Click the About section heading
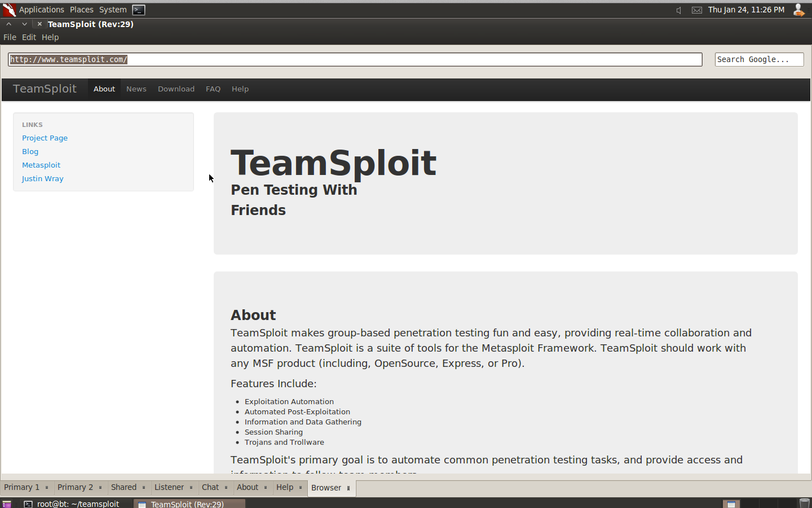This screenshot has width=812, height=508. click(x=253, y=315)
